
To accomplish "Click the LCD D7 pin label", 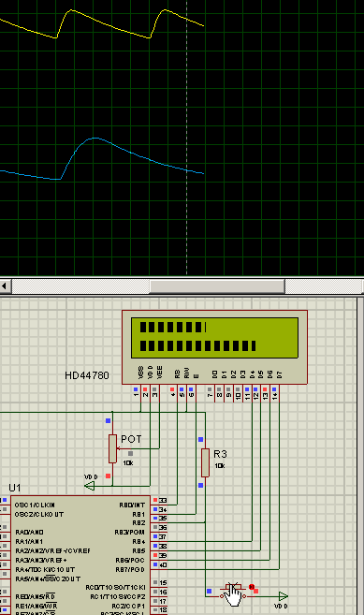I will click(x=279, y=374).
